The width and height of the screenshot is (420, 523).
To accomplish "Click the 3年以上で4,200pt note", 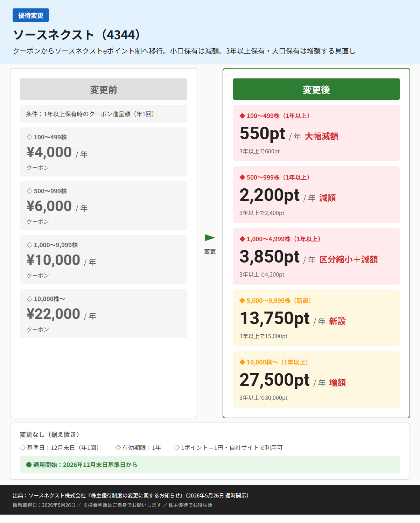I will pos(262,275).
